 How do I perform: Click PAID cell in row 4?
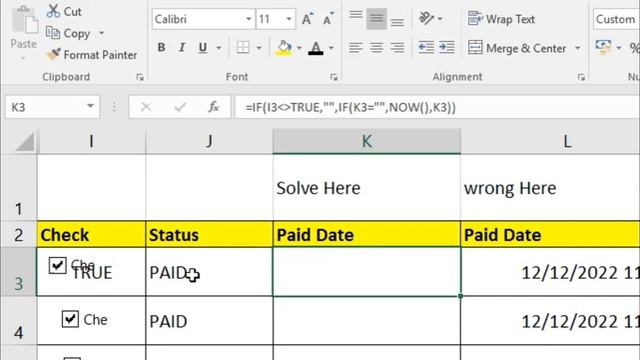point(209,321)
